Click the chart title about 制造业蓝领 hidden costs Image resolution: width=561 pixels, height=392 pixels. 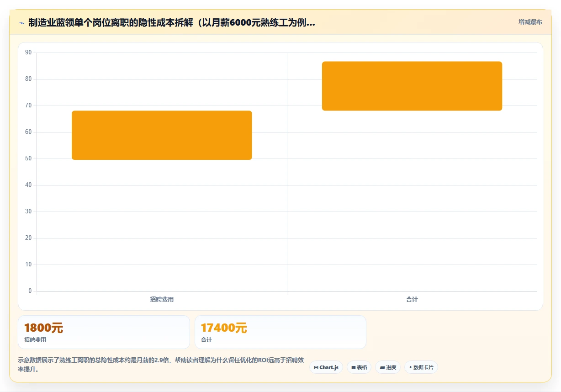click(x=171, y=22)
